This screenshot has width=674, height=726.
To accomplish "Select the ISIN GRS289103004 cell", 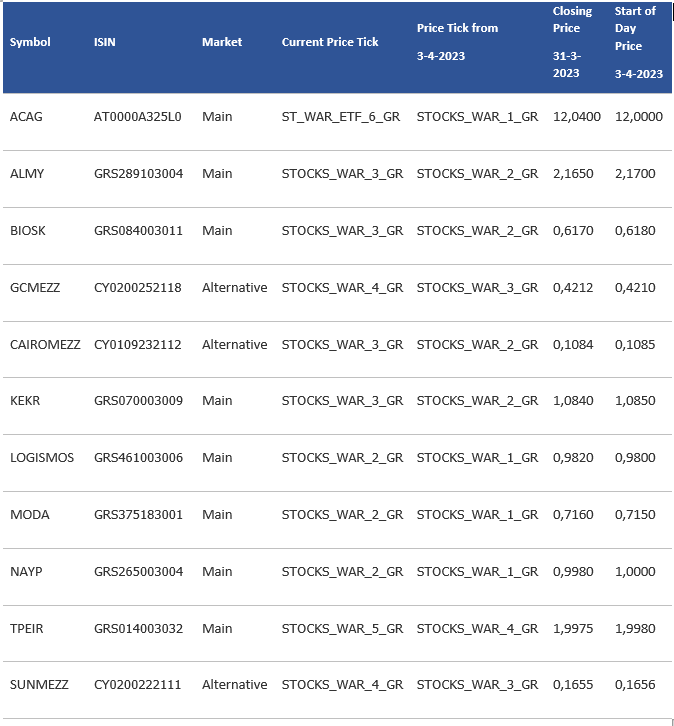I will (x=138, y=174).
